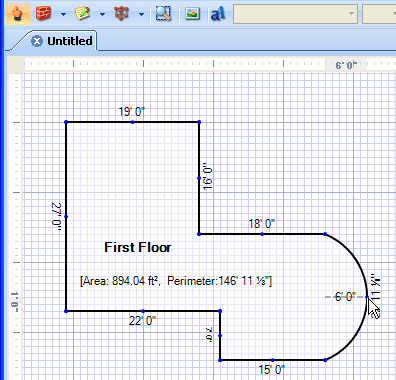Screen dimensions: 396x380
Task: Select the notepad pencil tool
Action: click(83, 14)
